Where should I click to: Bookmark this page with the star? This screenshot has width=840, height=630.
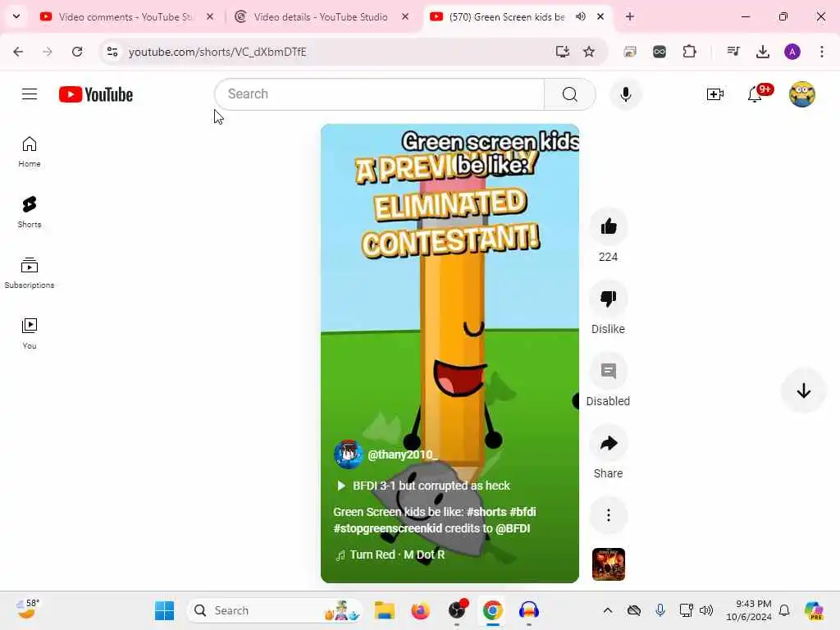pos(589,52)
